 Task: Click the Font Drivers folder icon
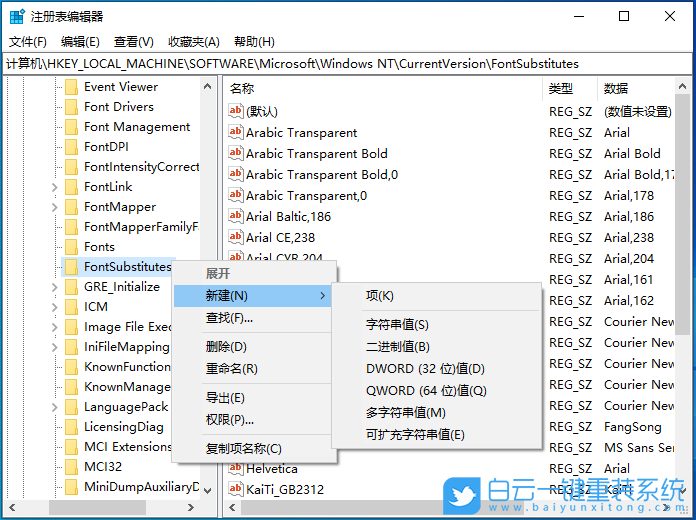[71, 107]
